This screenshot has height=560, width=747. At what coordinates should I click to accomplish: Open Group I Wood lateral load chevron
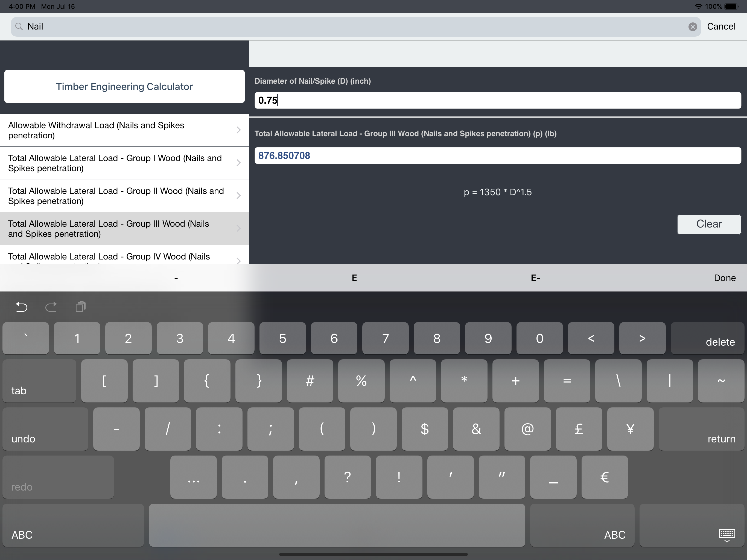click(x=238, y=163)
